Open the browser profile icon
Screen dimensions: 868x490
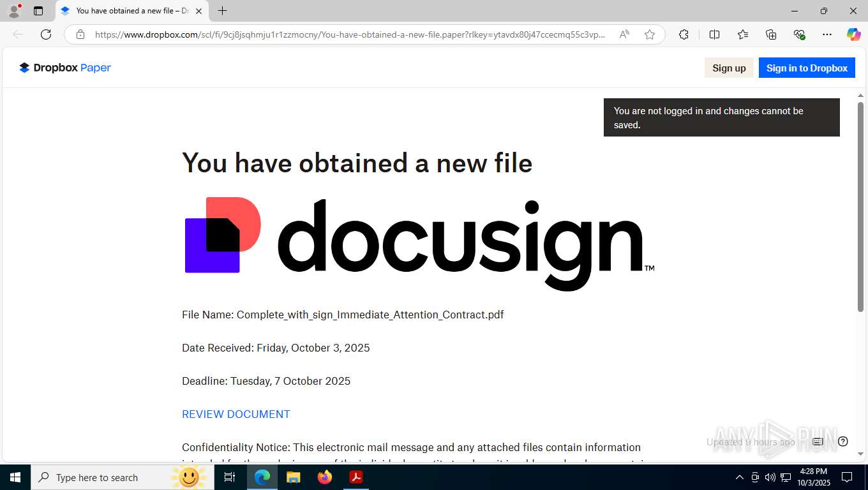click(14, 11)
